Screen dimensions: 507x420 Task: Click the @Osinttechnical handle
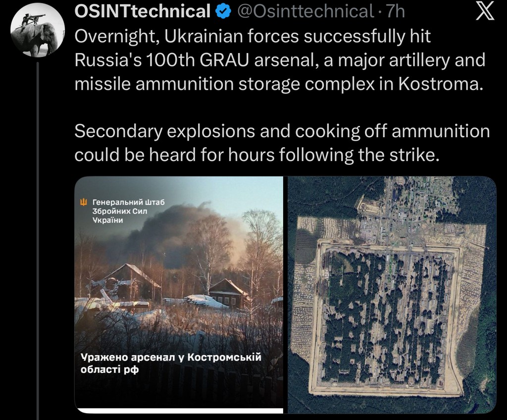tap(305, 11)
